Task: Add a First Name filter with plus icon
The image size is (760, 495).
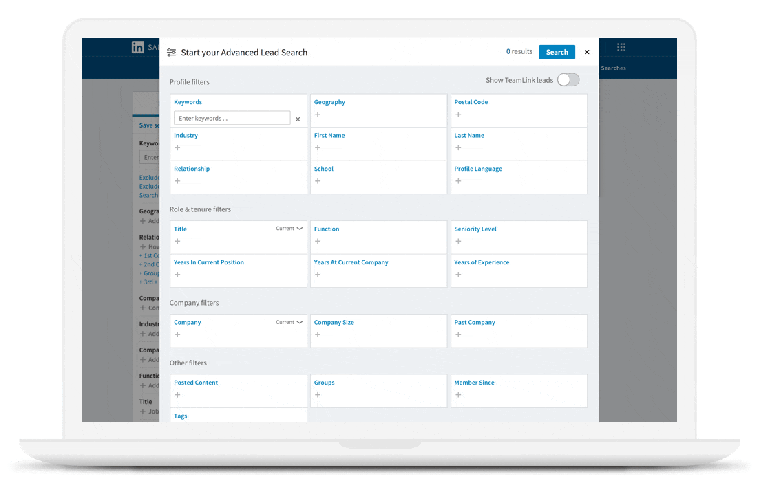Action: [x=317, y=148]
